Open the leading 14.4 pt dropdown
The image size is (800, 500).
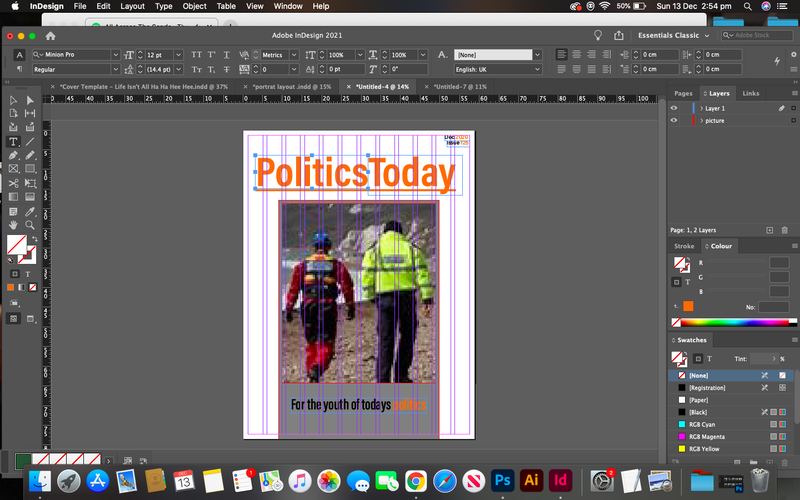click(x=178, y=69)
